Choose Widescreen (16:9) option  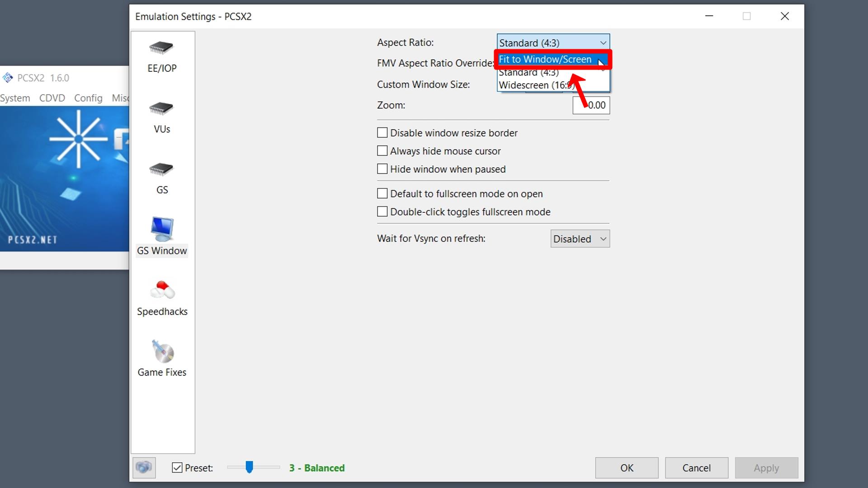click(553, 85)
